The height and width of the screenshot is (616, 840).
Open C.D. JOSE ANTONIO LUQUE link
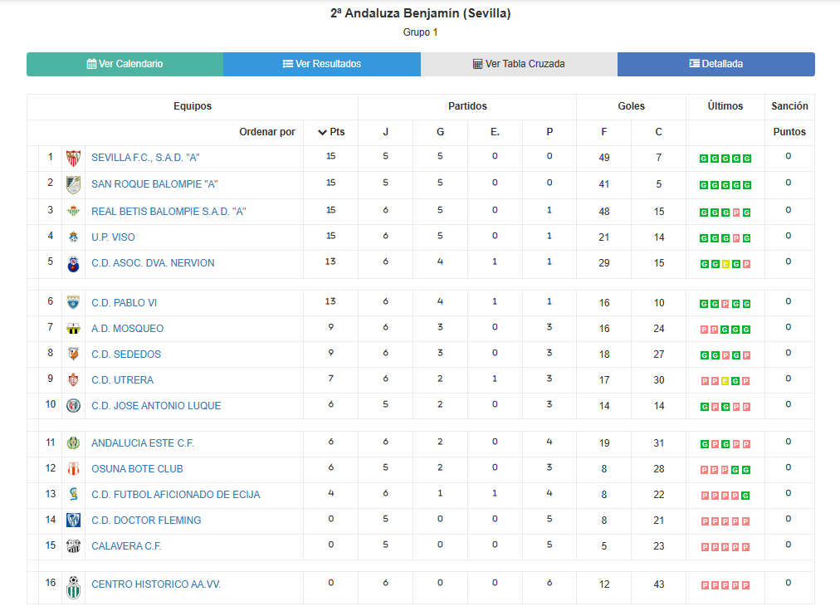[156, 405]
